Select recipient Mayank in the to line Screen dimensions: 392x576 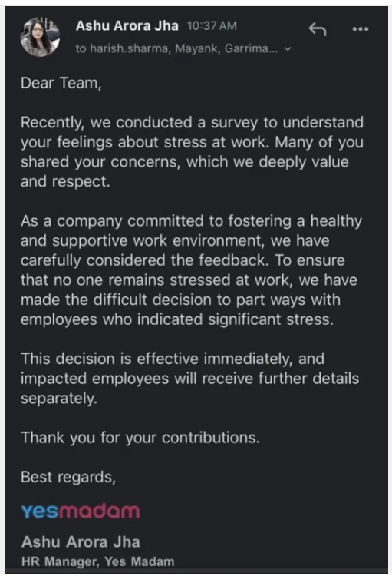198,48
